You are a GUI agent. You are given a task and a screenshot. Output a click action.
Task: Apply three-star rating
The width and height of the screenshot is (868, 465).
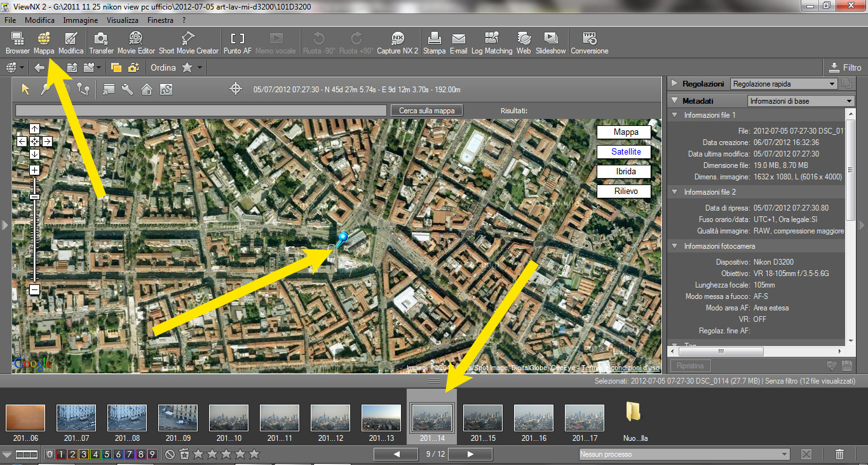click(x=226, y=454)
